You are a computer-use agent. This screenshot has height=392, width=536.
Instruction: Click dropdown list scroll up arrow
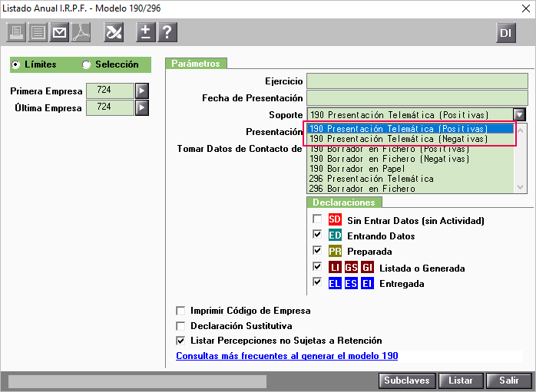tap(521, 130)
